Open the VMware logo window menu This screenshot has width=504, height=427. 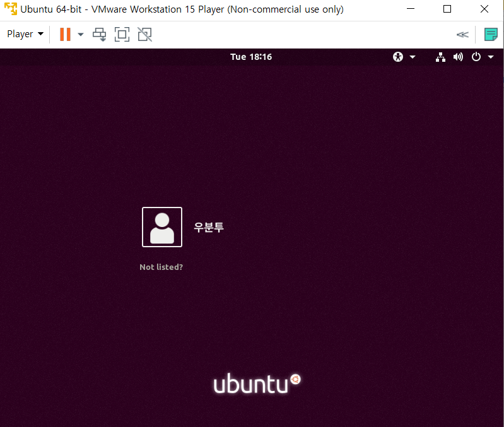11,9
